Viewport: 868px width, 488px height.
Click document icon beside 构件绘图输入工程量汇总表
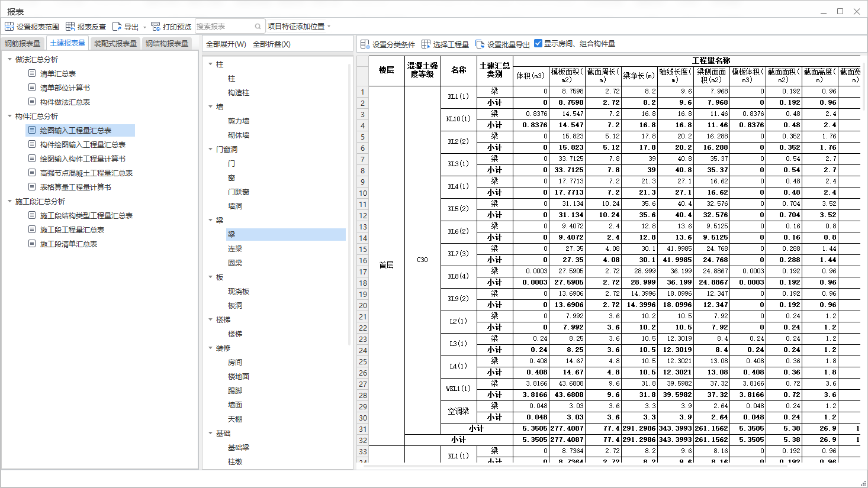[x=32, y=144]
